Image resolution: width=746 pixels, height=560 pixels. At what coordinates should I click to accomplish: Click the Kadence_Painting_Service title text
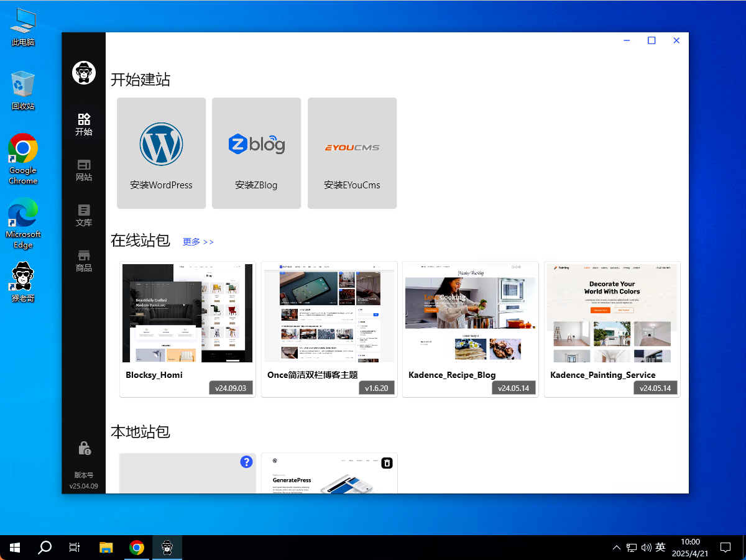click(x=603, y=375)
